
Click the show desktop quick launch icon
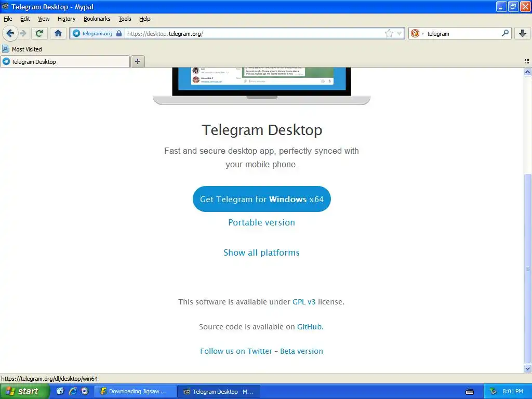pos(60,391)
